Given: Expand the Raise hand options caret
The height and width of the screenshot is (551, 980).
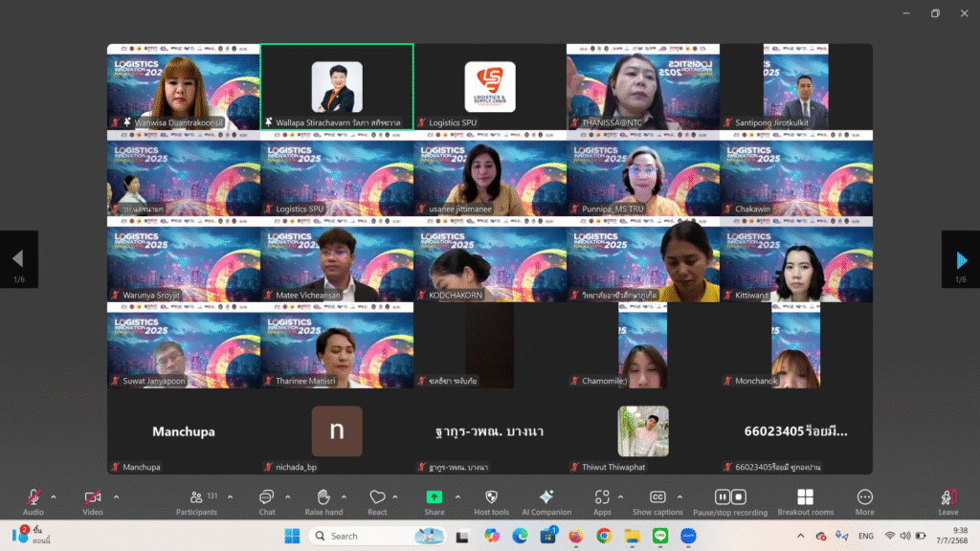Looking at the screenshot, I should (344, 497).
